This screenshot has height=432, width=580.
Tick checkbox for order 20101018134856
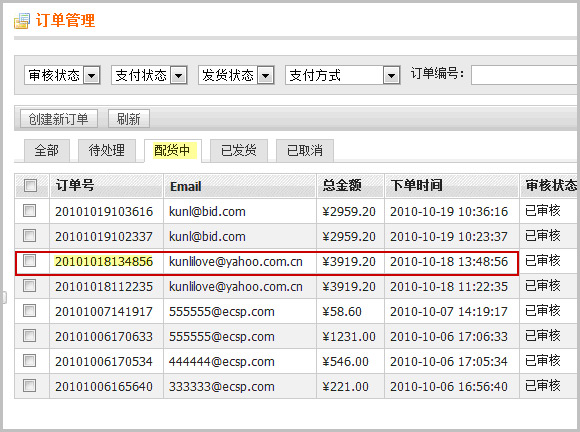30,261
